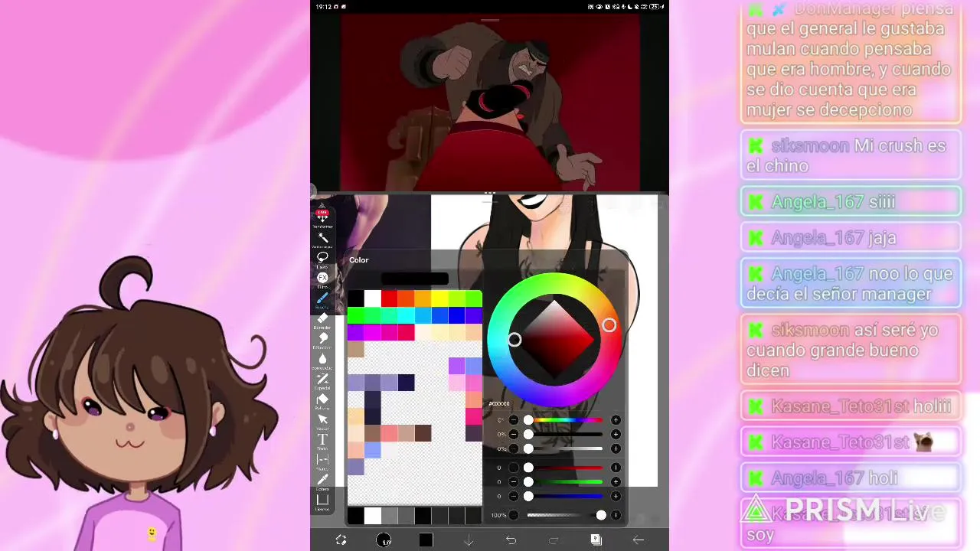Pick the cyan palette swatch
Viewport: 980px width, 551px height.
tap(406, 315)
